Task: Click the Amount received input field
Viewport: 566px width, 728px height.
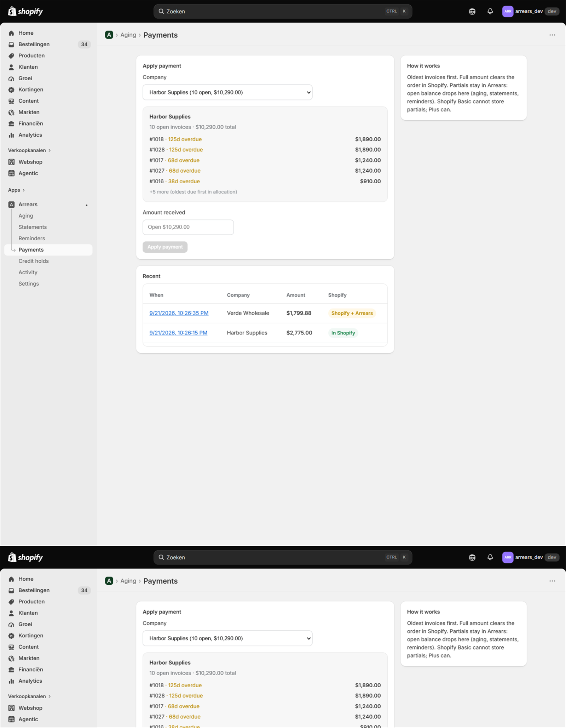Action: [188, 227]
